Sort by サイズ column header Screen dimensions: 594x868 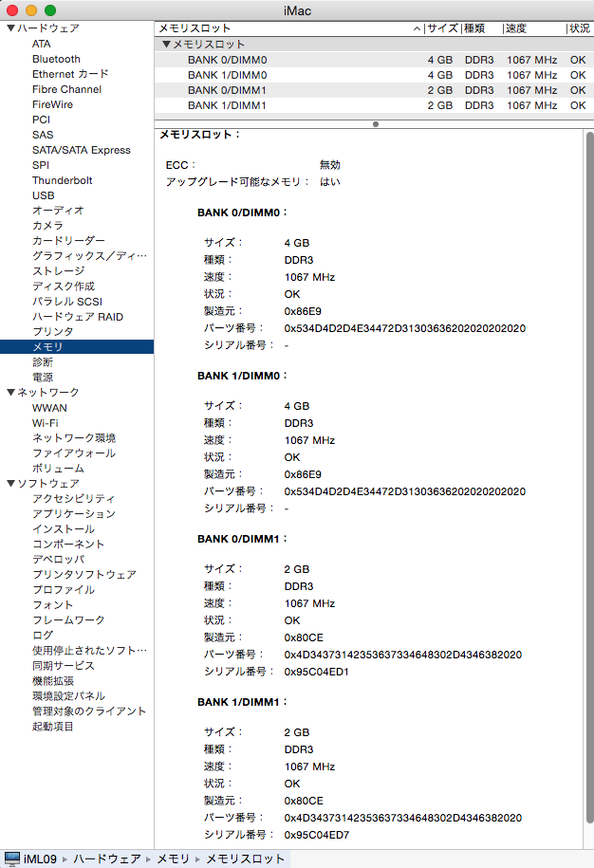[x=442, y=28]
